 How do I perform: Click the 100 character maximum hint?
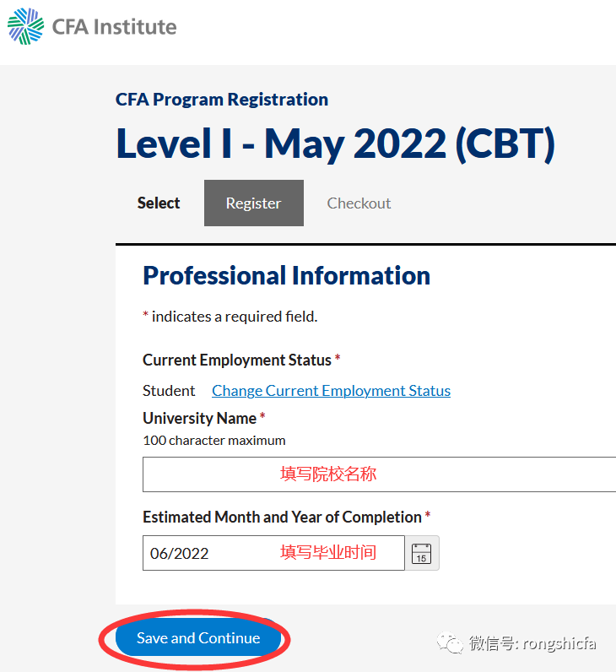(214, 441)
